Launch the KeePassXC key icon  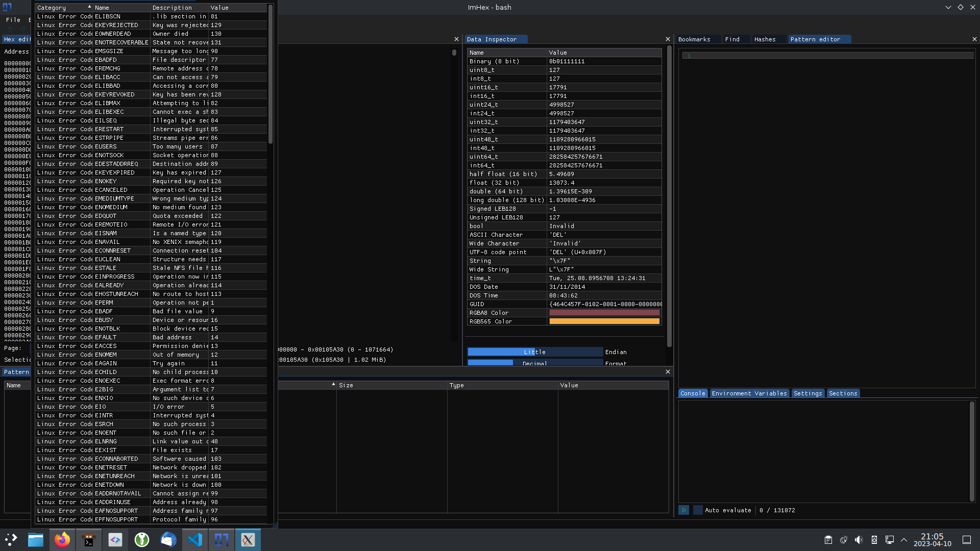tap(141, 540)
